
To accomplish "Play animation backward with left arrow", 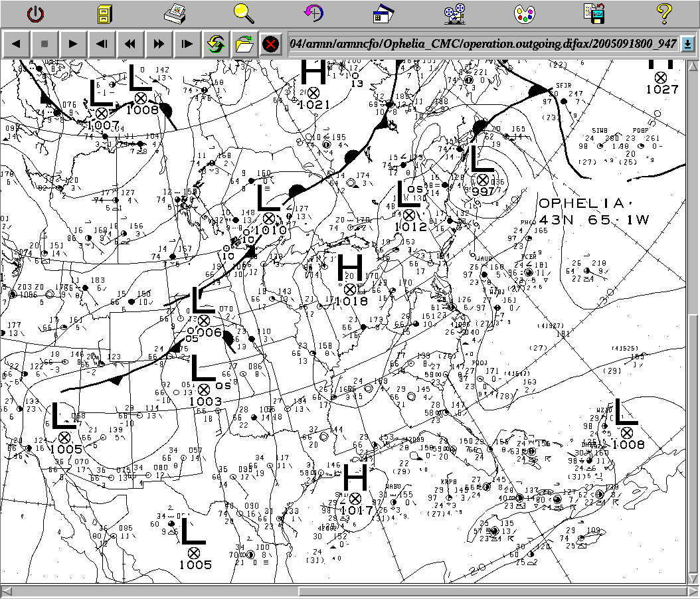I will (16, 44).
